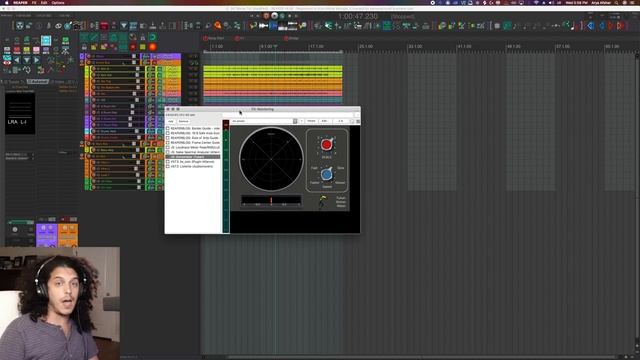Click the preset dropdown arrow
The width and height of the screenshot is (640, 360).
coord(295,121)
